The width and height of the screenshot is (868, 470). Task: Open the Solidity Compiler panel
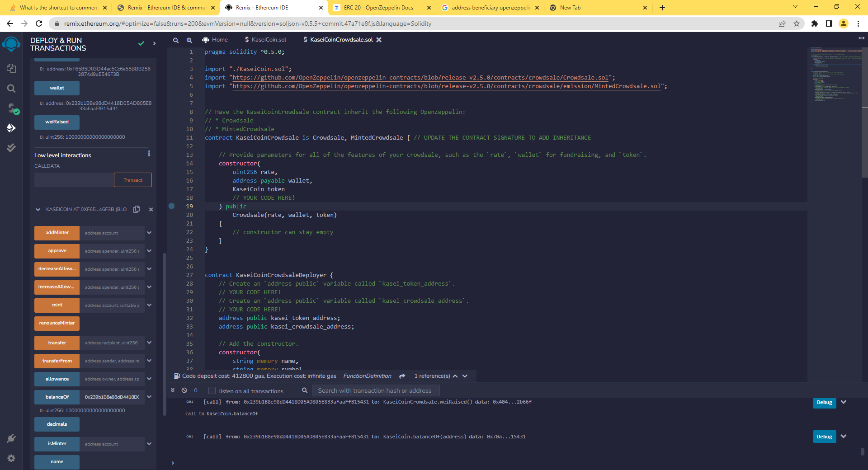(x=11, y=108)
